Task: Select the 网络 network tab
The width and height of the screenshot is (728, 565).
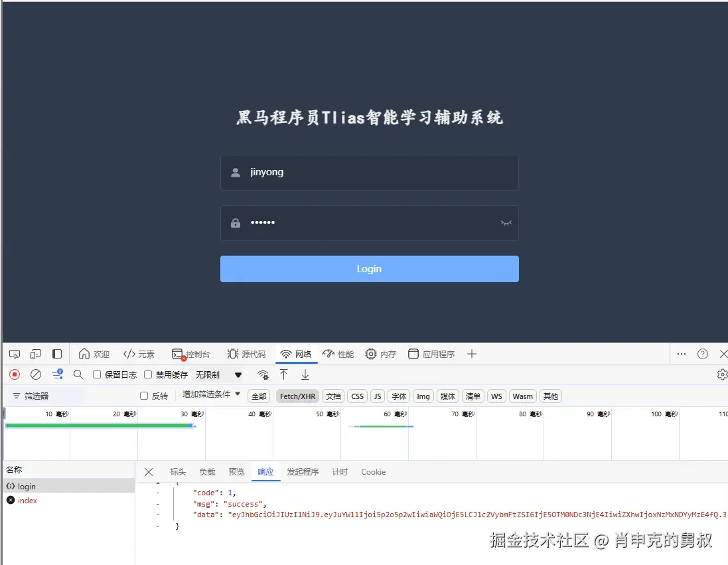Action: pos(296,354)
